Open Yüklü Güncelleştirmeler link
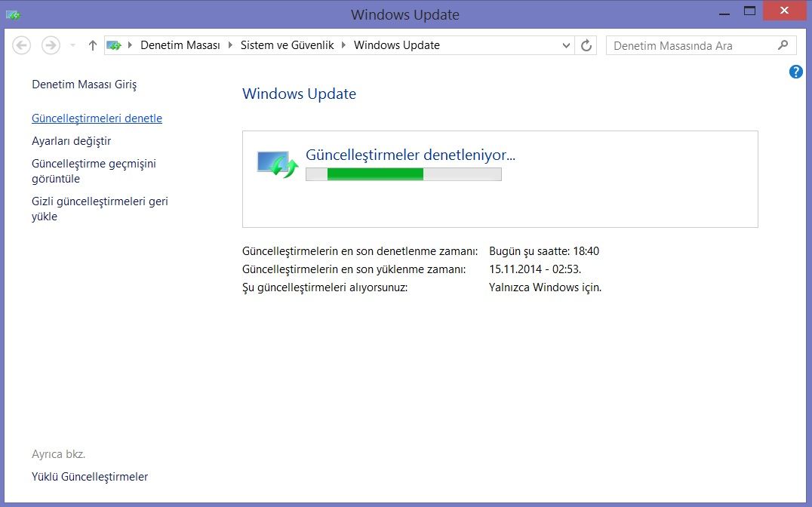This screenshot has width=812, height=507. (90, 477)
